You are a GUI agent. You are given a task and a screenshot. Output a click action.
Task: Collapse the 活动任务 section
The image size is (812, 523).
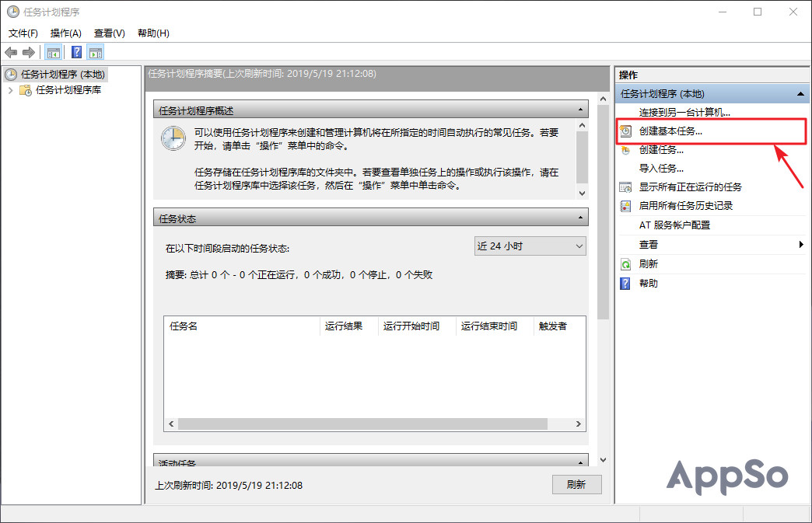[x=580, y=462]
